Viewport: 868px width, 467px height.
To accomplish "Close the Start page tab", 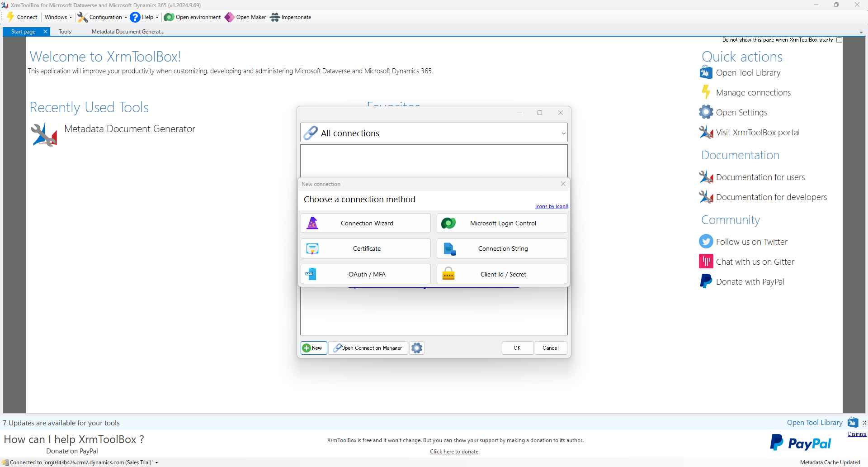I will (x=45, y=32).
